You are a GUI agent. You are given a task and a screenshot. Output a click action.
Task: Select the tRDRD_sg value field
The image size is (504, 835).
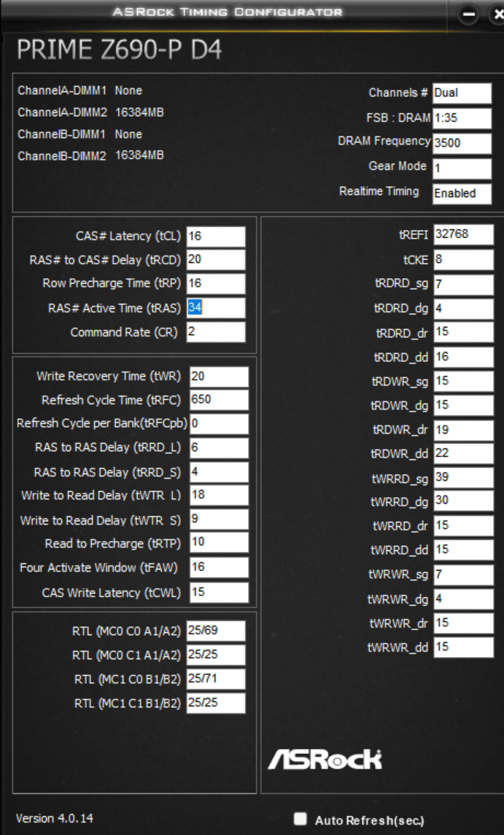tap(464, 285)
